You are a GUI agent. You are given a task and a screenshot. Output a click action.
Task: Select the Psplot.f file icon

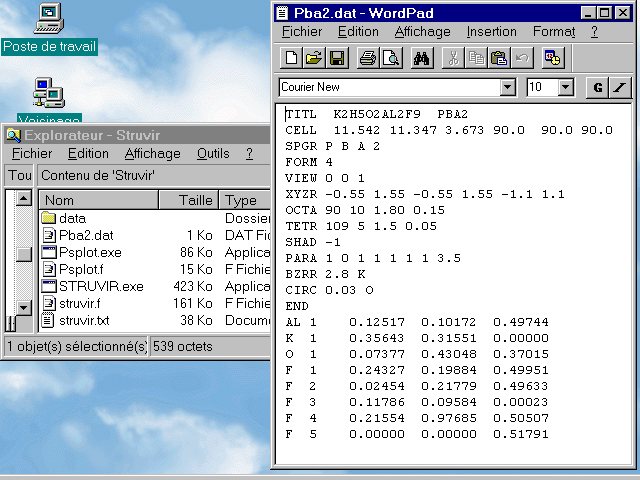(49, 269)
